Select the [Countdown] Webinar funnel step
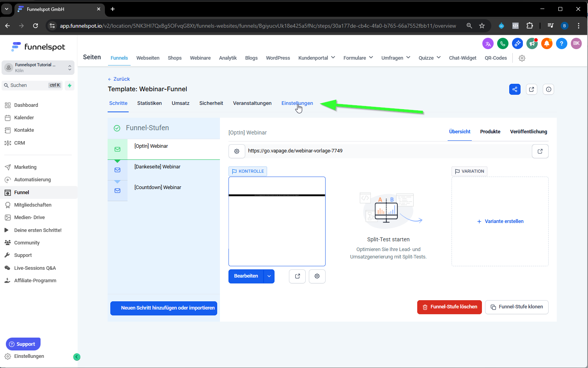Viewport: 588px width, 368px height. coord(164,191)
